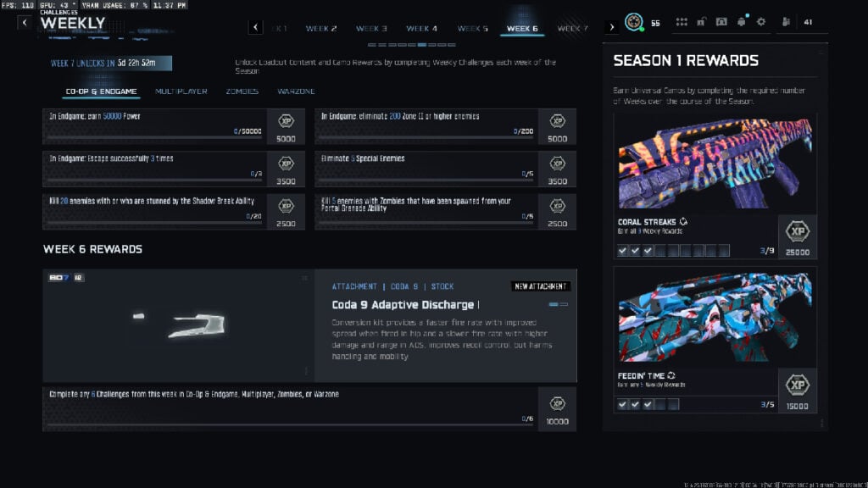Click the back chevron next to WEEKLY title
Screen dimensions: 868x488
coord(25,21)
